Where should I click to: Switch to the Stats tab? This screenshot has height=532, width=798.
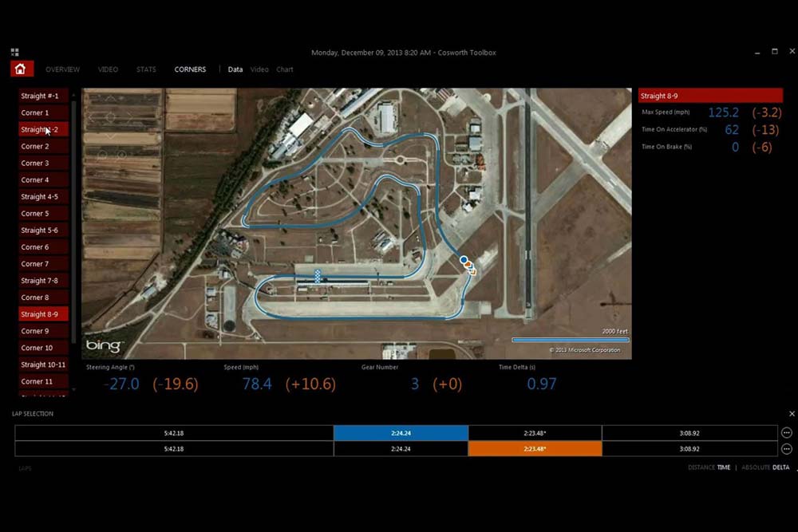click(x=146, y=69)
